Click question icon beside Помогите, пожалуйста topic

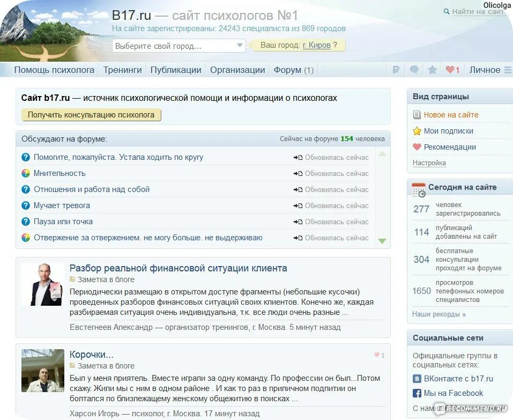[26, 158]
